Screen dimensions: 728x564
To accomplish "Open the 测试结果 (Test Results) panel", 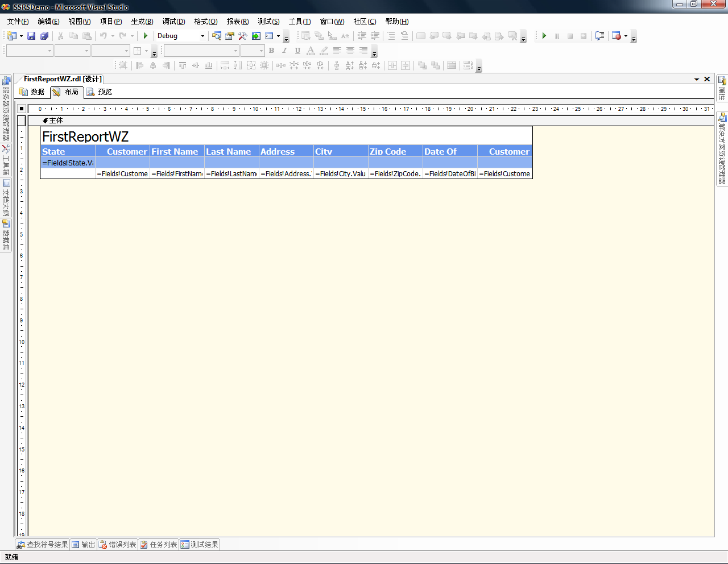I will tap(200, 545).
